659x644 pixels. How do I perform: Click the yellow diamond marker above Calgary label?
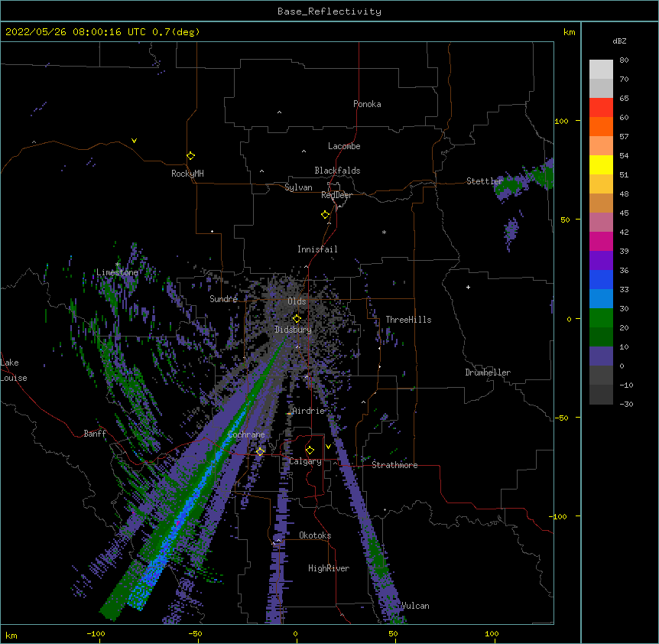(310, 450)
